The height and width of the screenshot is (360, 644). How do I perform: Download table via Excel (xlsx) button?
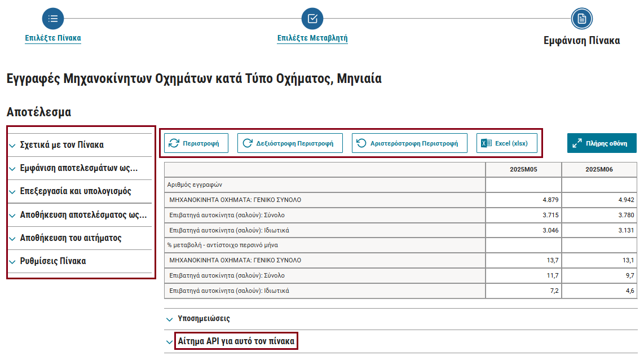507,143
